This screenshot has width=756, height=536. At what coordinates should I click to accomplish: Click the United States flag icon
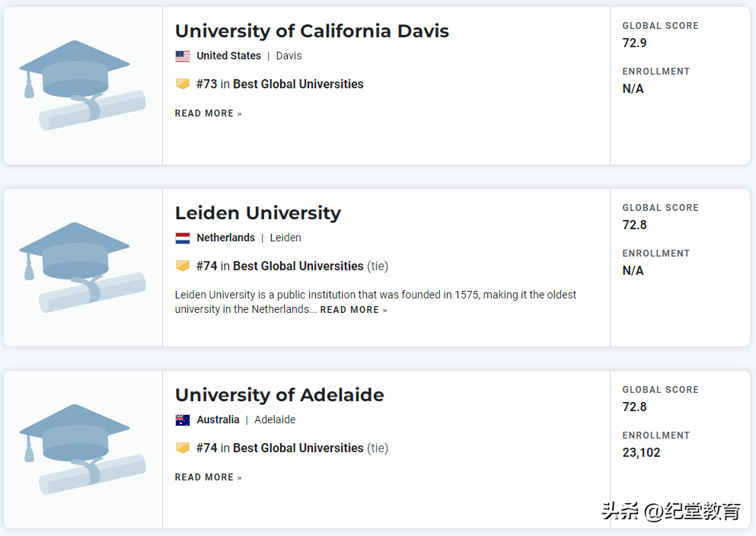183,56
